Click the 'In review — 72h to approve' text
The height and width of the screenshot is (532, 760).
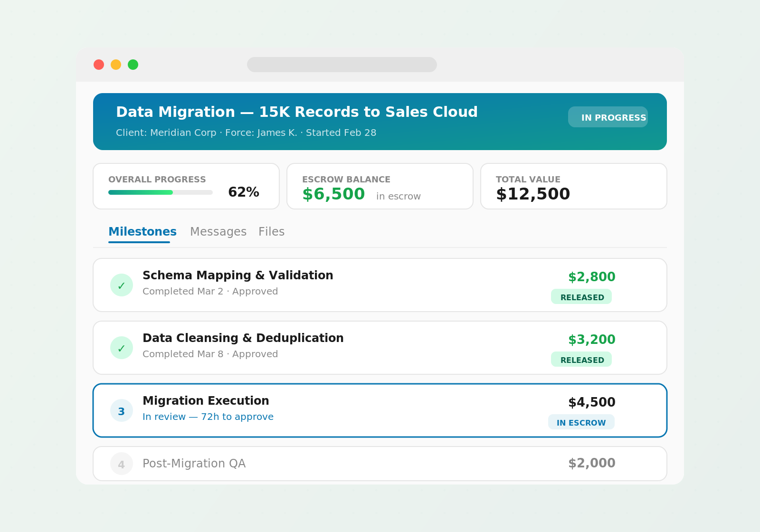208,417
